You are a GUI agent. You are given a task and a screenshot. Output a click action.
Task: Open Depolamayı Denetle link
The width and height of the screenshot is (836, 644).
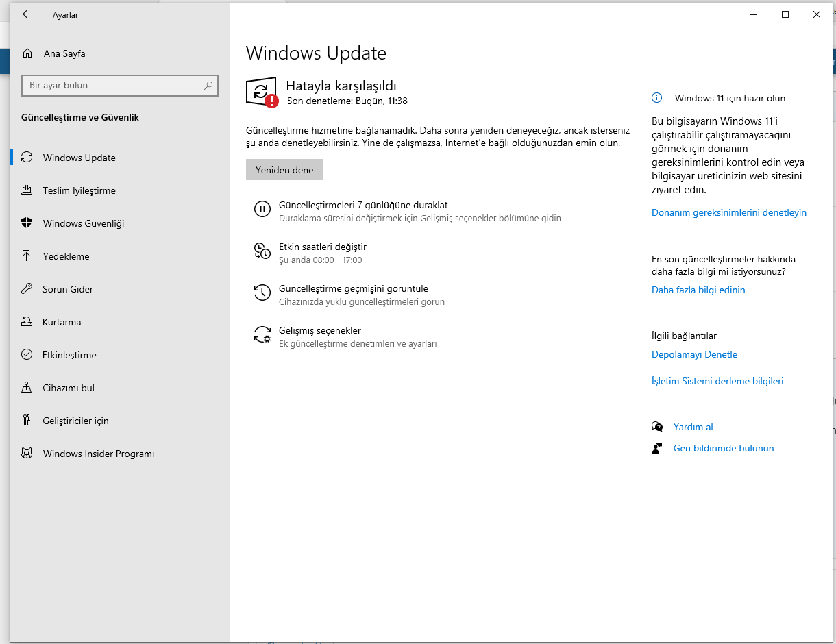(694, 354)
